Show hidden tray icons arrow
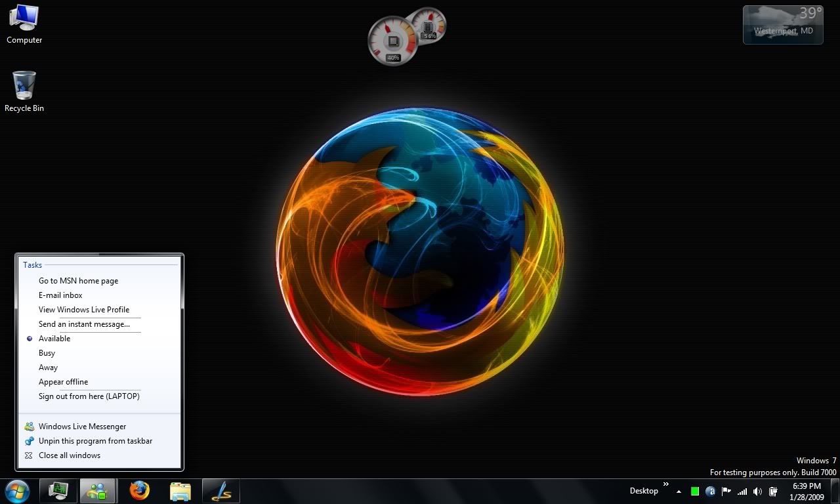Viewport: 840px width, 504px height. [x=679, y=492]
